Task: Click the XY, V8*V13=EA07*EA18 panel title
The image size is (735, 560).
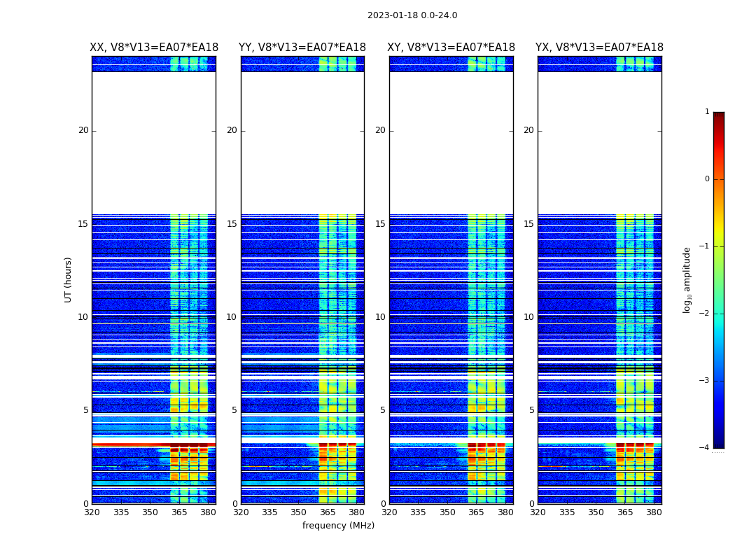Action: click(x=451, y=48)
